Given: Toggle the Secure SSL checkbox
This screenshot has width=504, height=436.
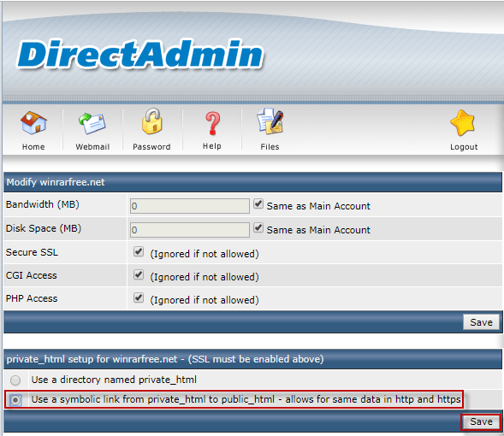Looking at the screenshot, I should pos(139,251).
